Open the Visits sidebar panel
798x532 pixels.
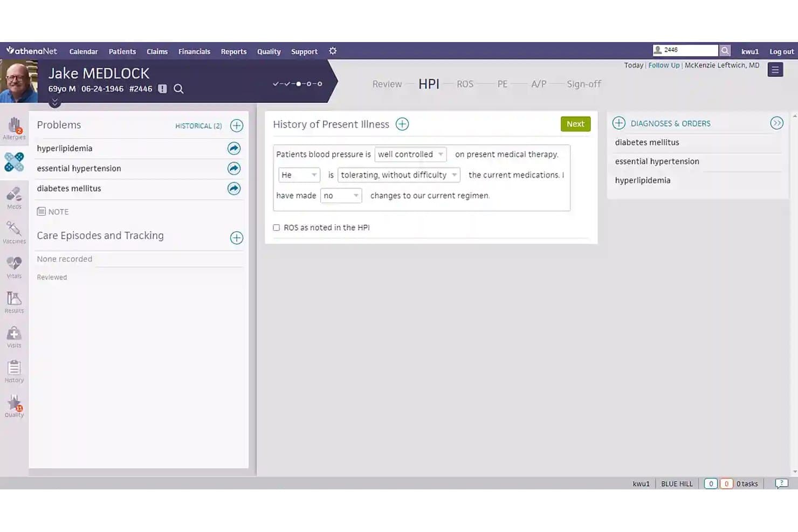point(14,337)
